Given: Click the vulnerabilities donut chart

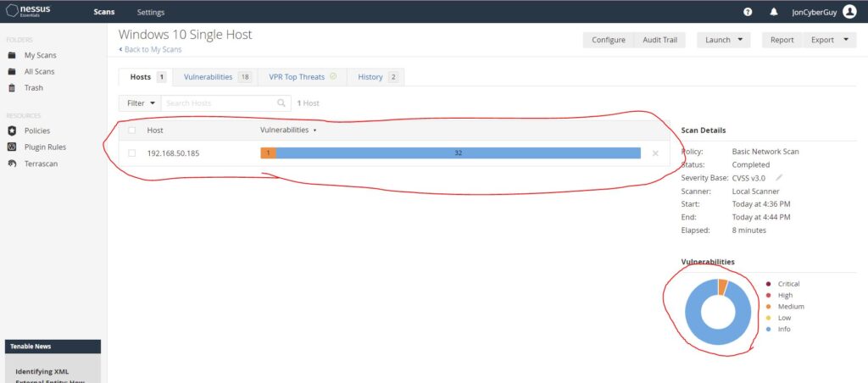Looking at the screenshot, I should click(x=718, y=312).
